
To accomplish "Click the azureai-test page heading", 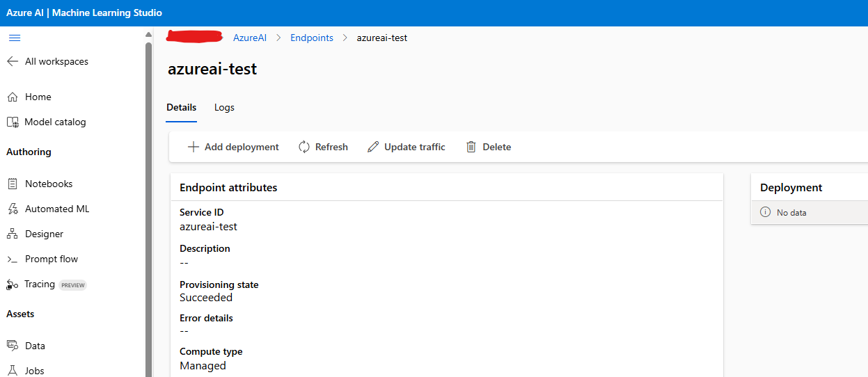I will 212,69.
